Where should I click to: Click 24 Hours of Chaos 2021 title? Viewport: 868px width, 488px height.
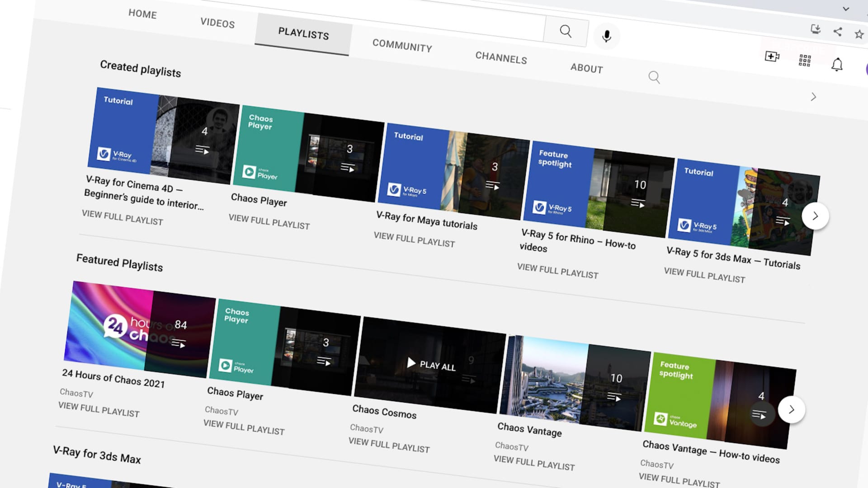[113, 379]
